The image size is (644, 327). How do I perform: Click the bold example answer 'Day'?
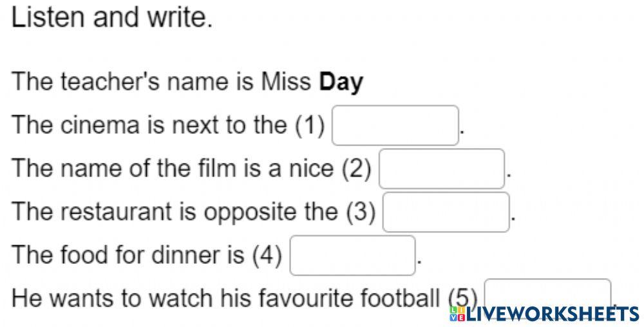(x=341, y=82)
